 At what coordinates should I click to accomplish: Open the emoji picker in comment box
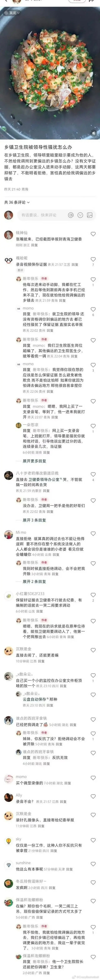click(80, 215)
